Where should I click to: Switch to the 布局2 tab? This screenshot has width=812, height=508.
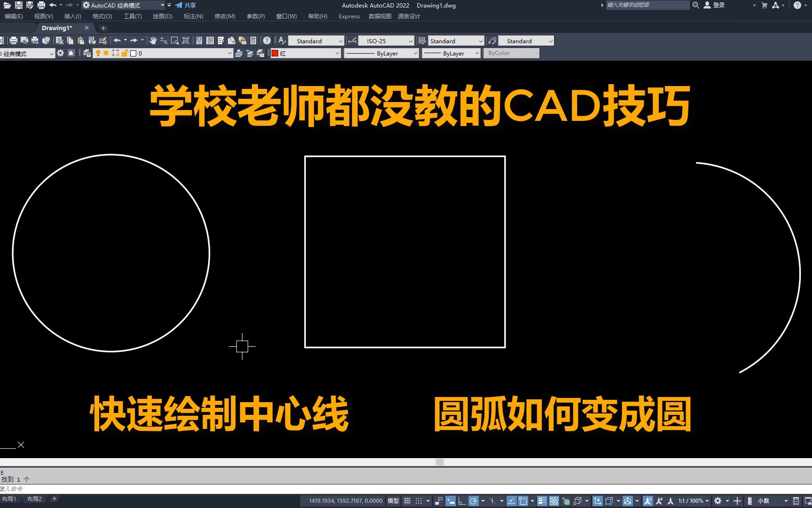click(x=34, y=498)
